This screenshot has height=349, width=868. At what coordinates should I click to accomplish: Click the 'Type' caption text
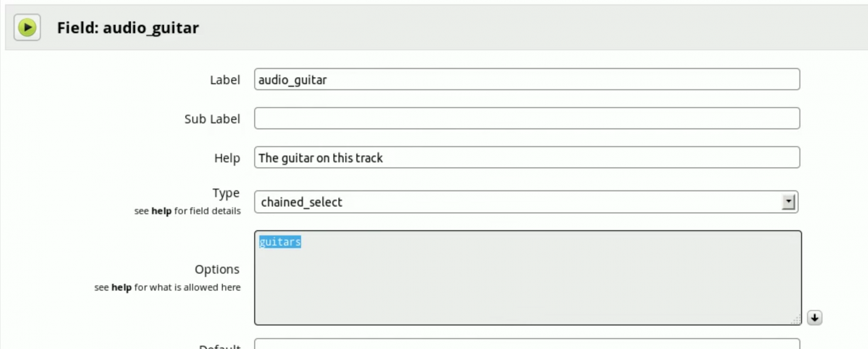pyautogui.click(x=226, y=194)
